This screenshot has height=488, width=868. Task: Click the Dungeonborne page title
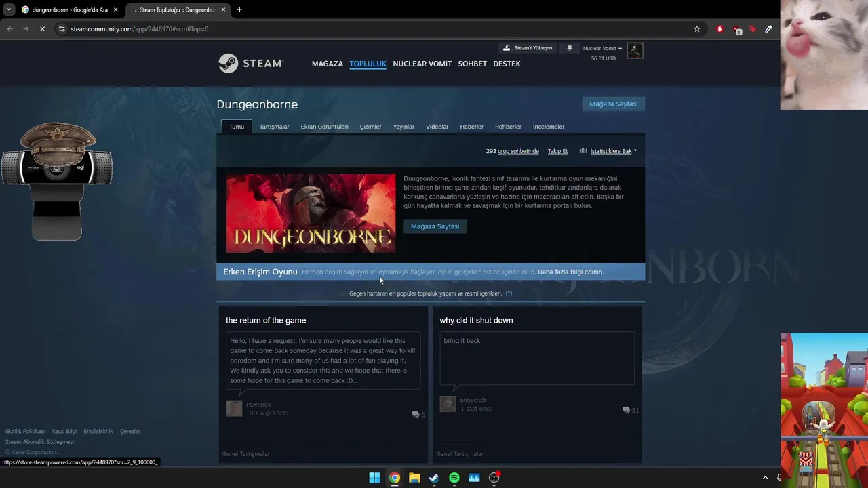point(257,104)
